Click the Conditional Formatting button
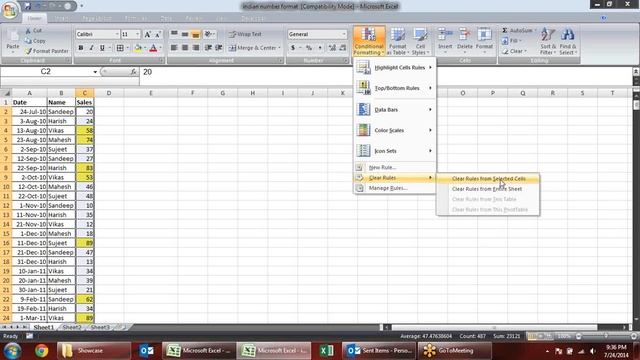640x360 pixels. click(369, 41)
